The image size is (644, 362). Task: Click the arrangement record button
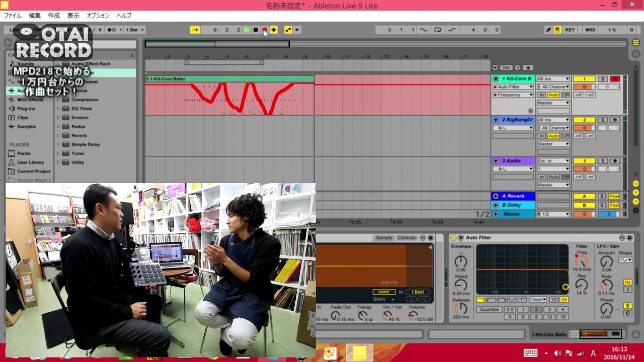pyautogui.click(x=265, y=30)
